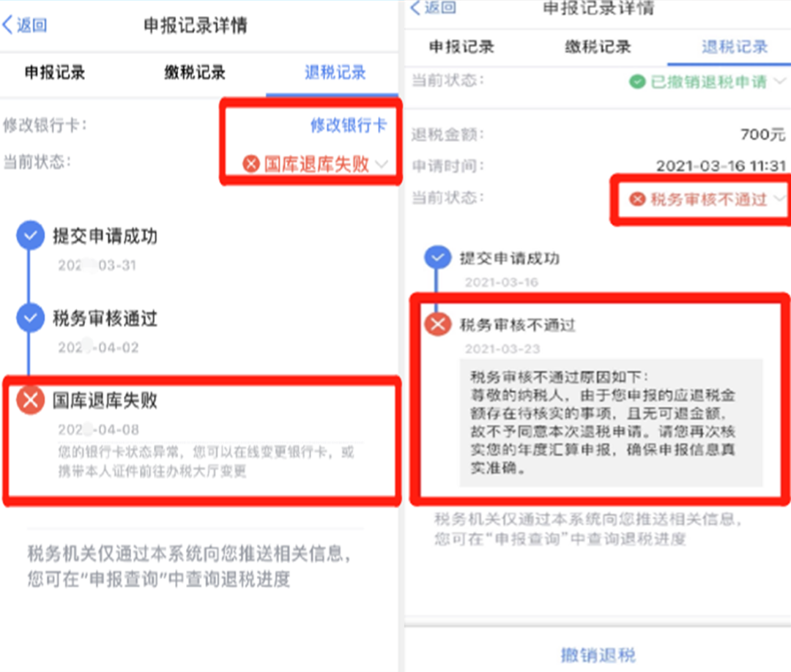Click the red X timeline icon for 国库退库失败
Image resolution: width=791 pixels, height=672 pixels.
click(30, 400)
